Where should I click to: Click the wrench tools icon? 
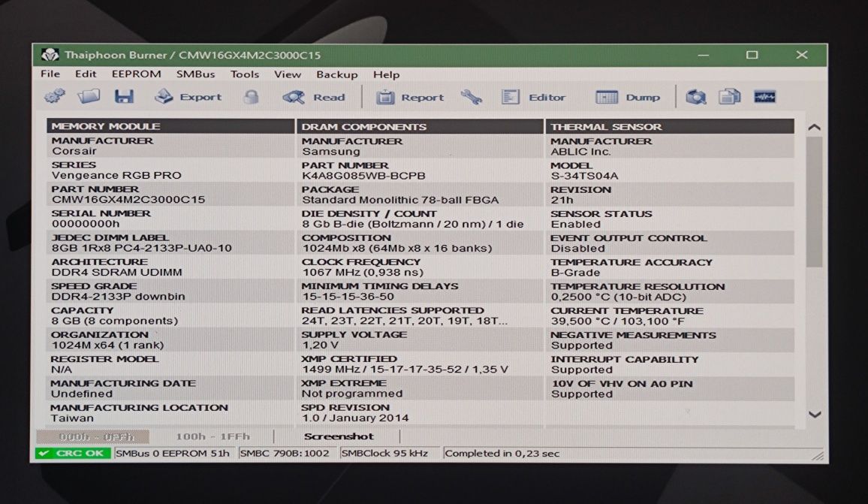click(x=472, y=98)
